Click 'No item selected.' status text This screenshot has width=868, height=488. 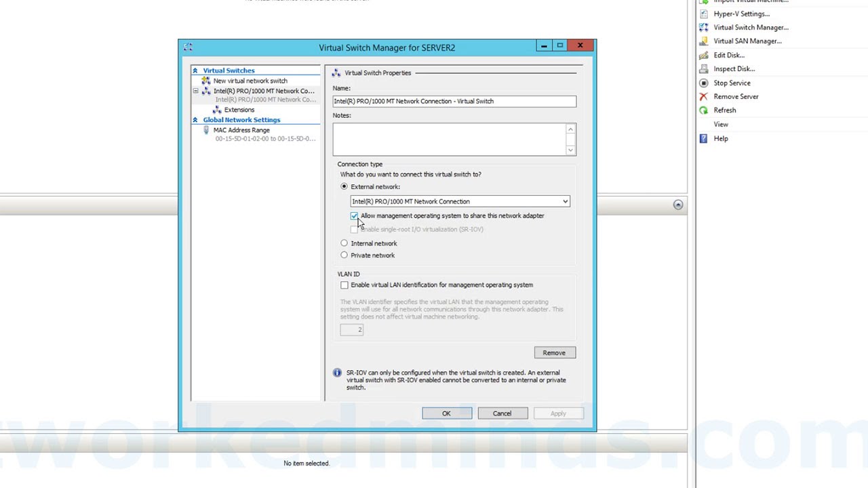[307, 464]
